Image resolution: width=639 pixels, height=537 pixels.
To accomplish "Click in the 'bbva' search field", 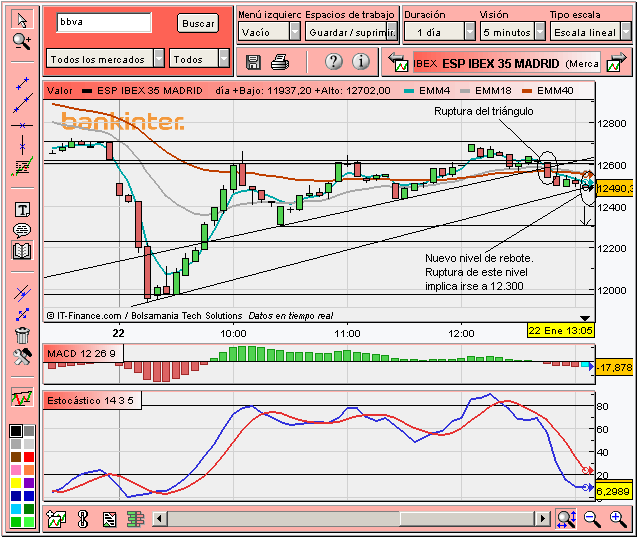I will click(104, 22).
